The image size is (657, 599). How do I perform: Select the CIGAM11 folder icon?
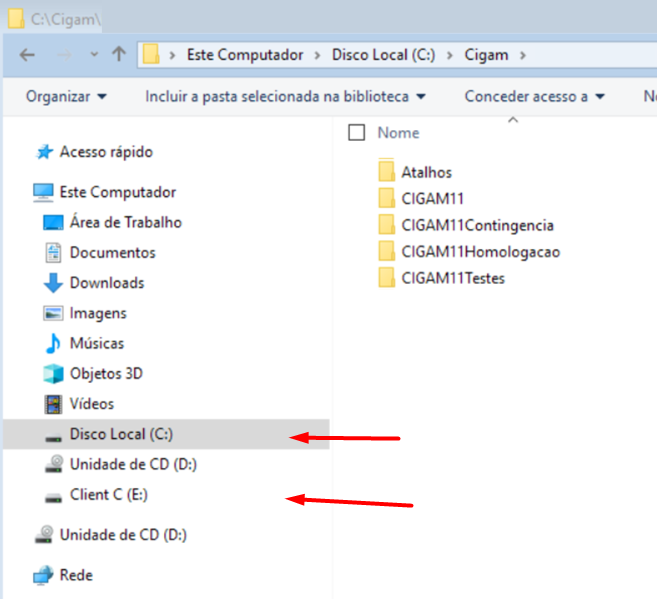click(x=386, y=197)
